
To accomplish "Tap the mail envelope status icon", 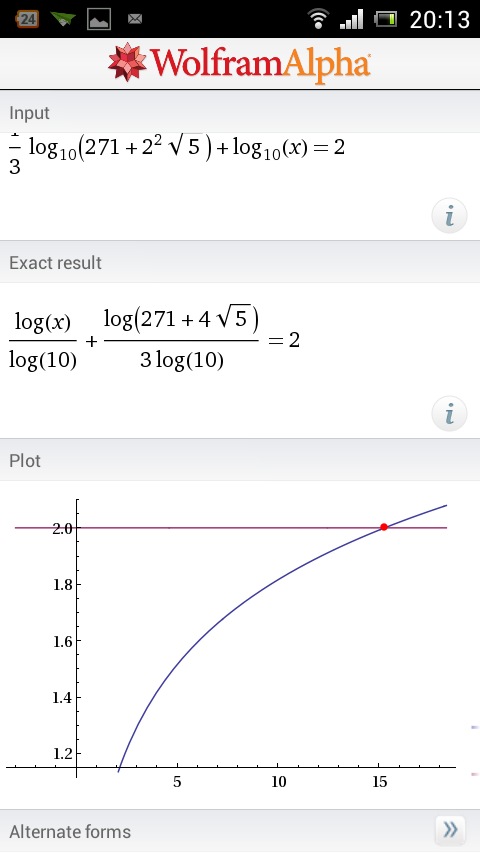I will (135, 20).
